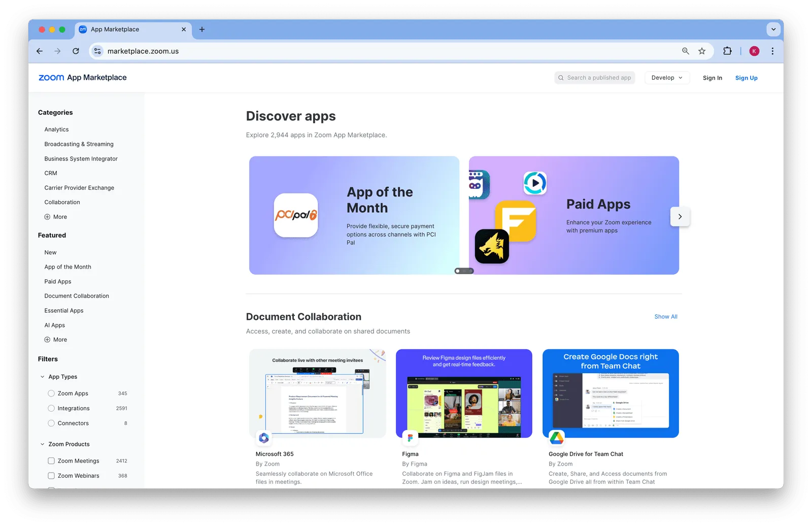812x526 pixels.
Task: Open the browser extensions puzzle icon
Action: 727,51
